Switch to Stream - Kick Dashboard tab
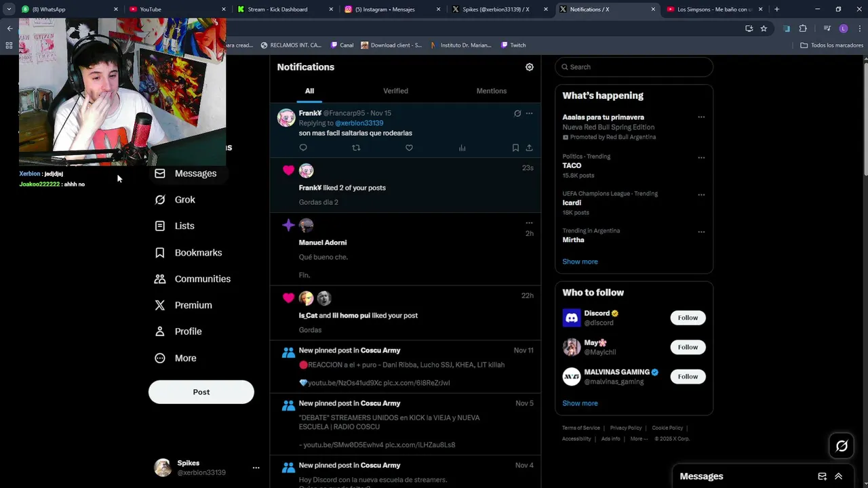The image size is (868, 488). [285, 9]
